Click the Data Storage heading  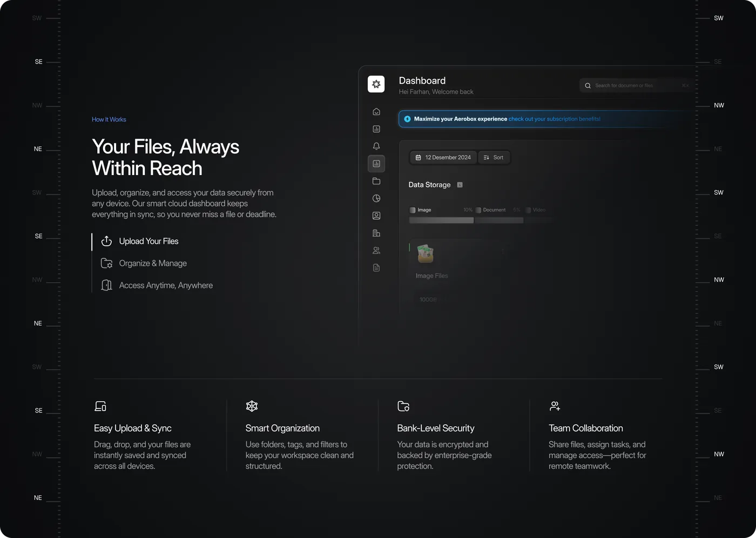429,185
